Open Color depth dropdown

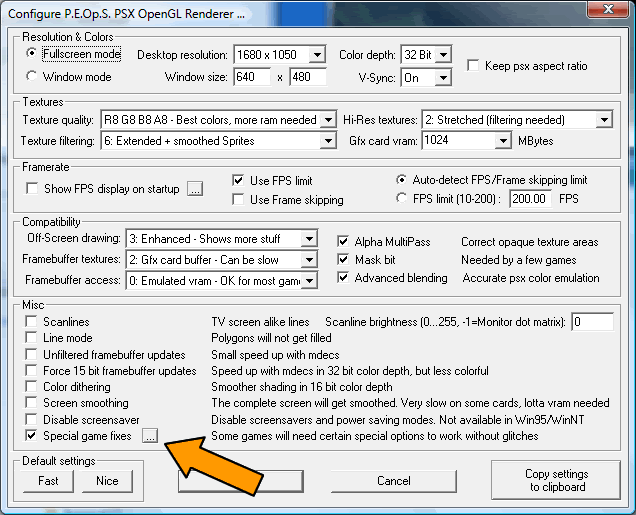[426, 55]
